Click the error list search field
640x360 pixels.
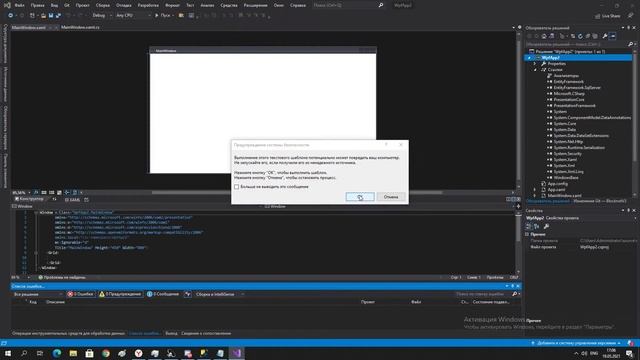pyautogui.click(x=483, y=294)
